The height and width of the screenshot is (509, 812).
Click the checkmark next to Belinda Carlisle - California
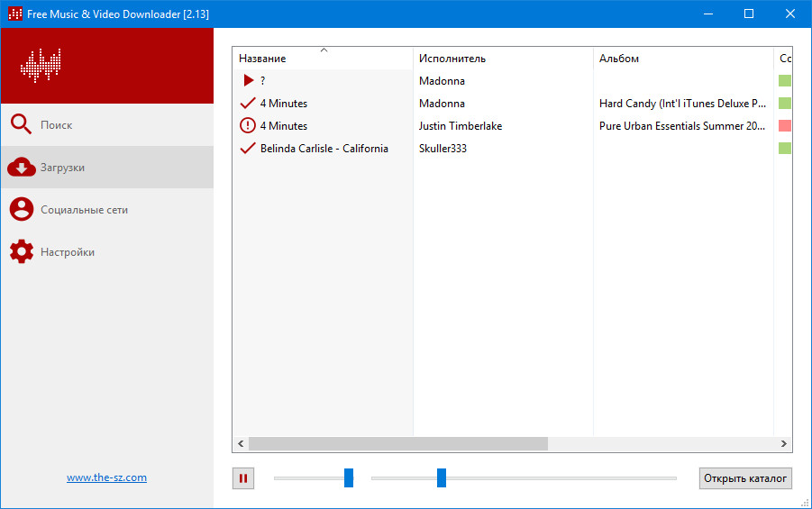(249, 149)
